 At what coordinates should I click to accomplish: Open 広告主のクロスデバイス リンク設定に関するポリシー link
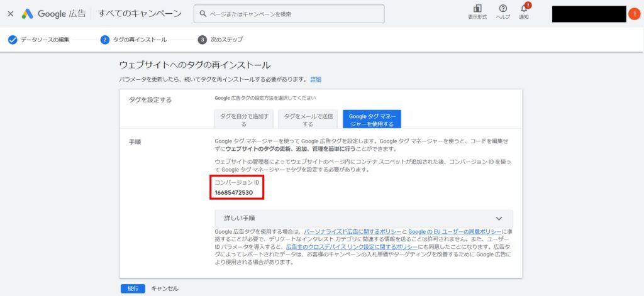(351, 247)
